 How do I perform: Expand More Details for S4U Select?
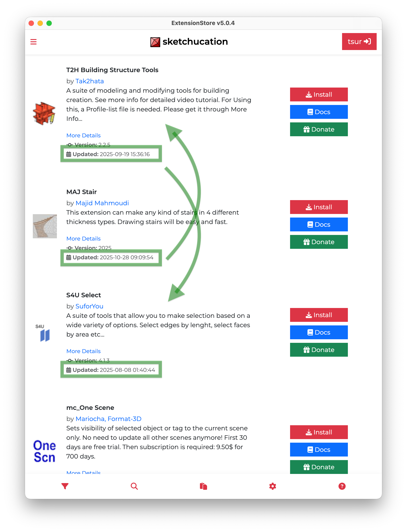[x=83, y=351]
